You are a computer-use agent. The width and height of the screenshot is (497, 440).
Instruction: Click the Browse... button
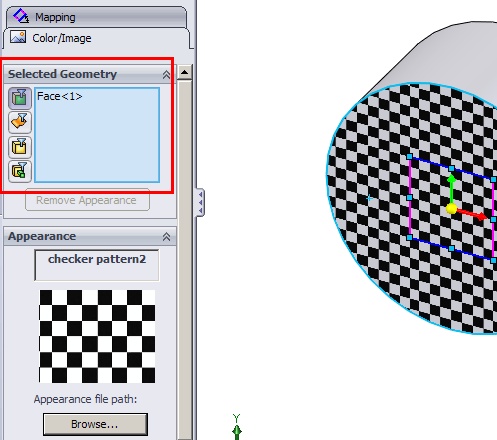coord(95,424)
